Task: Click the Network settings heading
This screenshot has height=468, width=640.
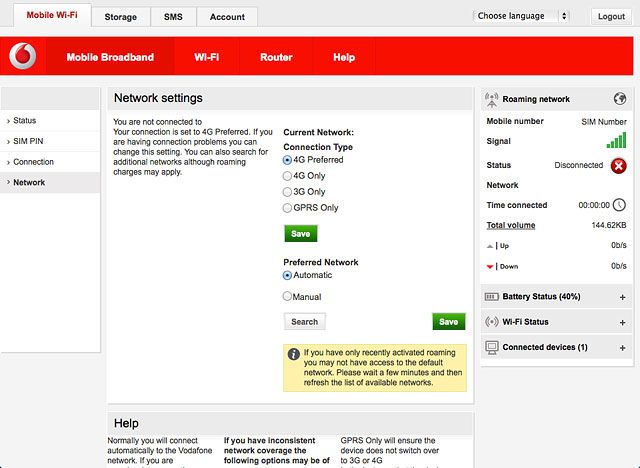Action: pyautogui.click(x=158, y=98)
